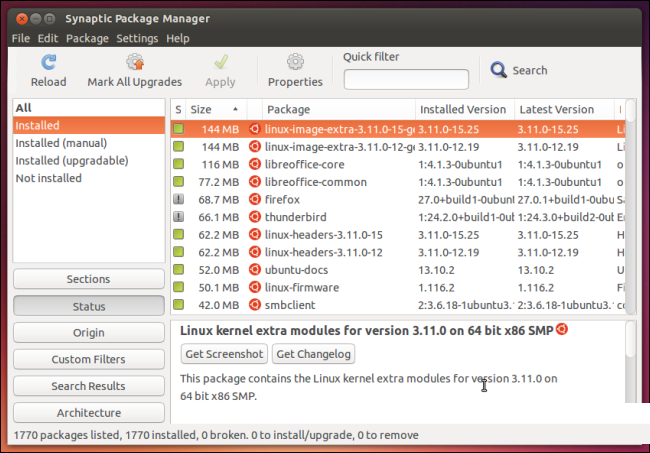The image size is (650, 453).
Task: Click the Ubuntu logo beside thunderbird
Action: (x=254, y=217)
